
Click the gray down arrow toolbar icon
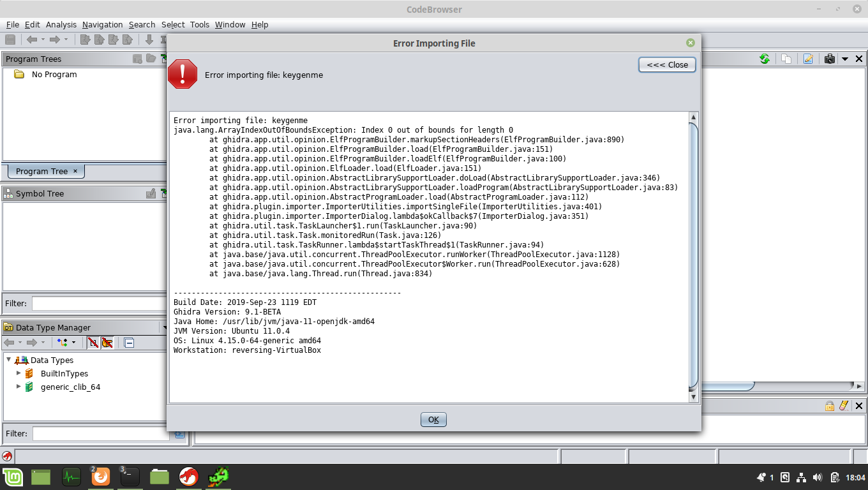149,40
